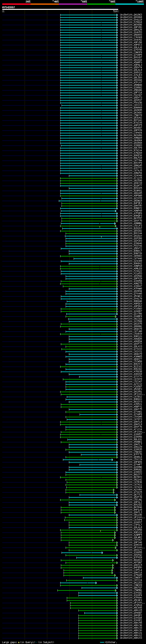Select the UniRef100_Q5DVT4 label

point(131,67)
